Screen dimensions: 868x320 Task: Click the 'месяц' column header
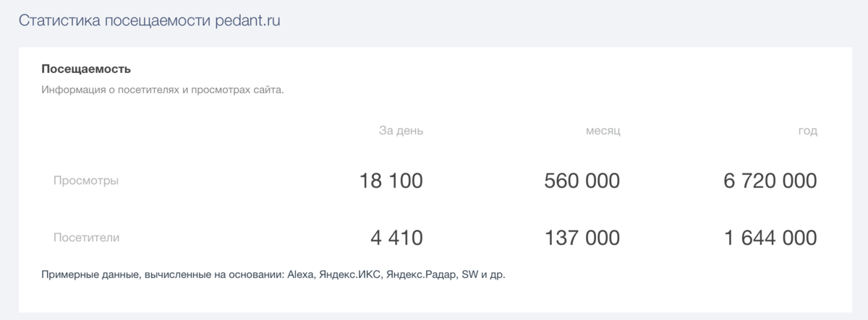603,131
